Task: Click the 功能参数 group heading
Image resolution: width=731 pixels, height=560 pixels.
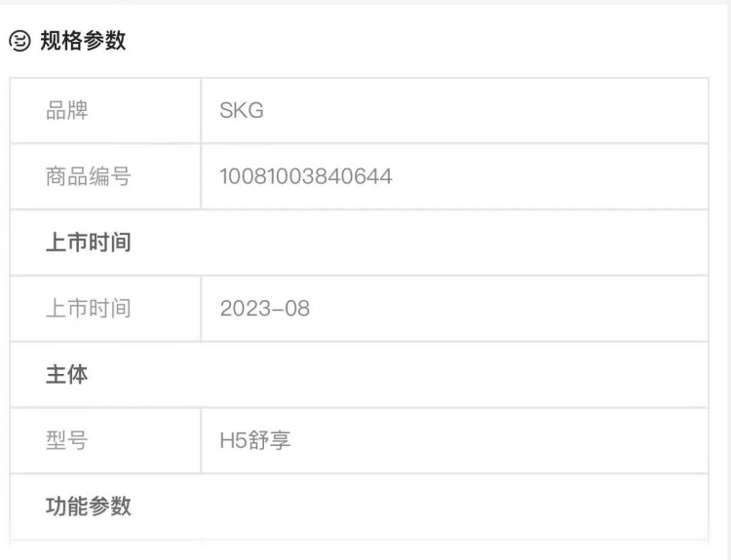Action: [88, 506]
